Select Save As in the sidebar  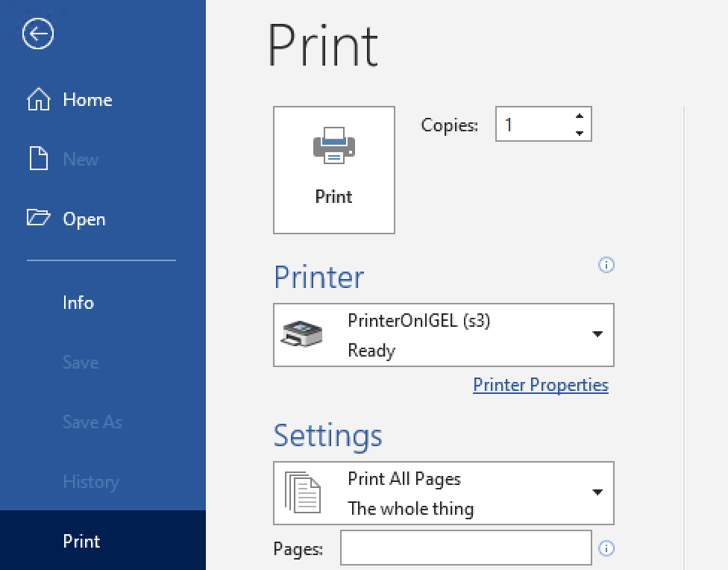pyautogui.click(x=92, y=422)
